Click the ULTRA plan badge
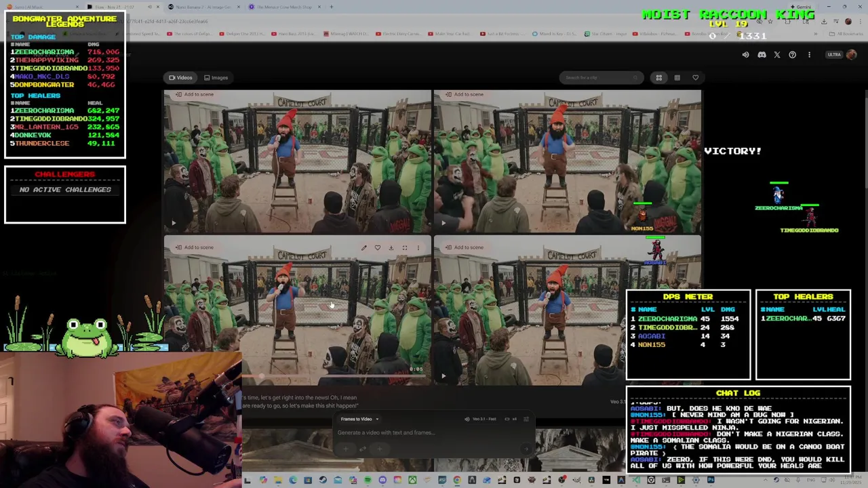This screenshot has height=488, width=868. (834, 55)
